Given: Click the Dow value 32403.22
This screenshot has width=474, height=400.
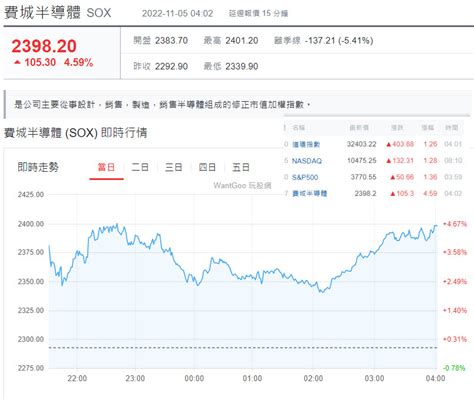Looking at the screenshot, I should coord(361,144).
